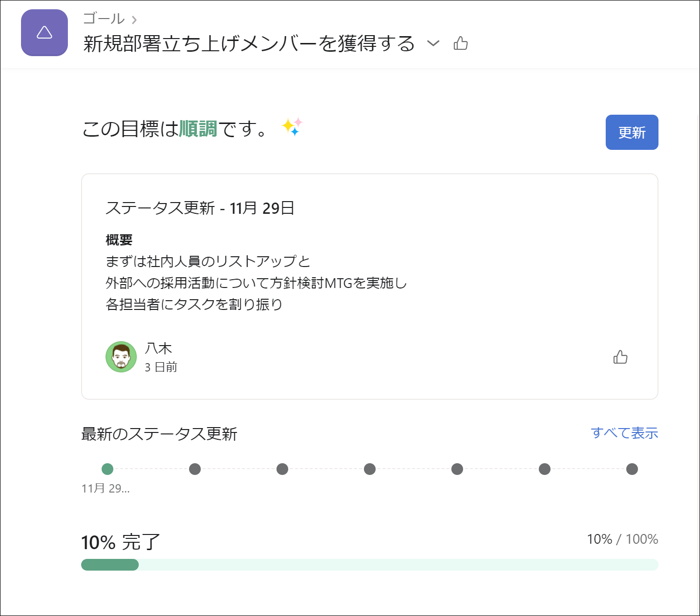This screenshot has height=616, width=700.
Task: Select the second status timeline dot
Action: tap(195, 469)
